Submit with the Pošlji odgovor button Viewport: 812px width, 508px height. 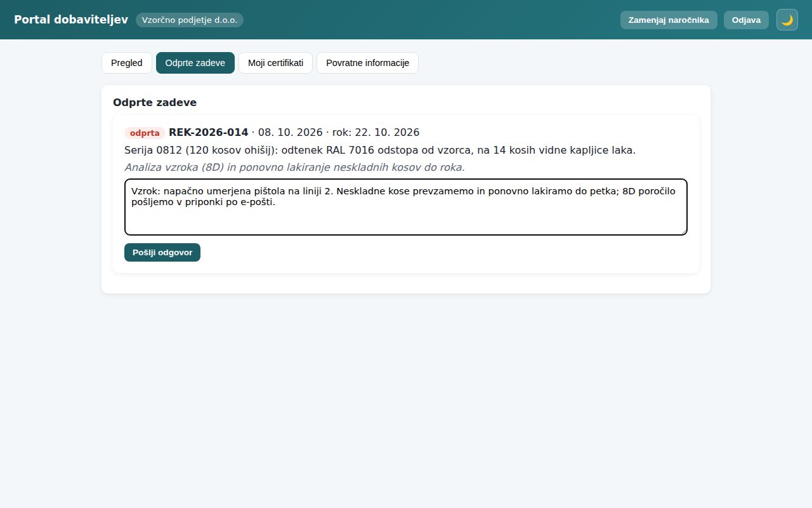pos(162,252)
